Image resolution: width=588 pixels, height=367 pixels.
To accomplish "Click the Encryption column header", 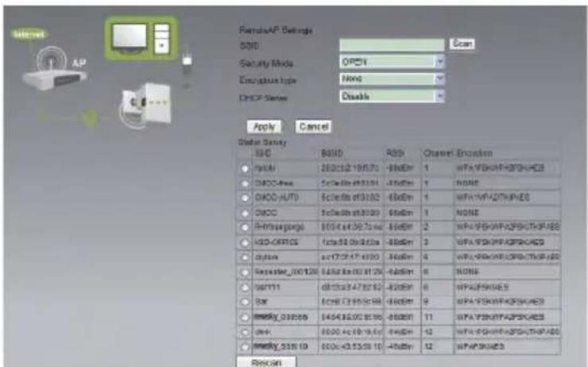I will click(474, 153).
